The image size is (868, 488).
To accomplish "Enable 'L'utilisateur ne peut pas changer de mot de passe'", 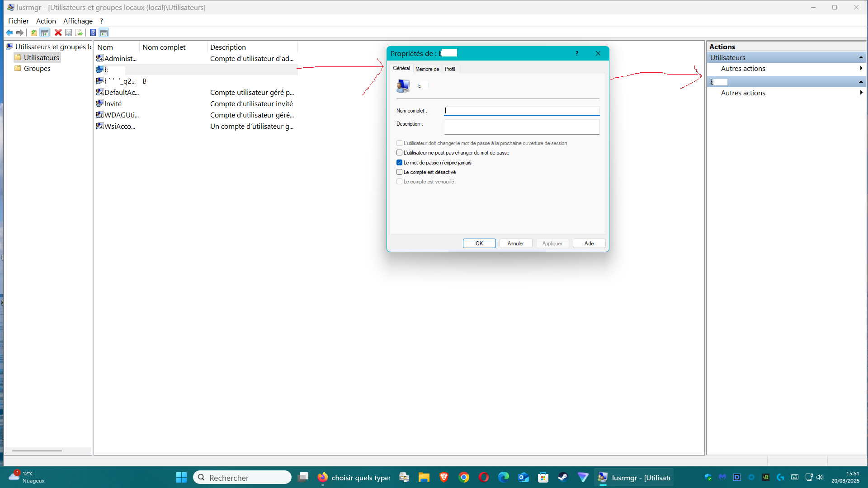I will [x=399, y=153].
